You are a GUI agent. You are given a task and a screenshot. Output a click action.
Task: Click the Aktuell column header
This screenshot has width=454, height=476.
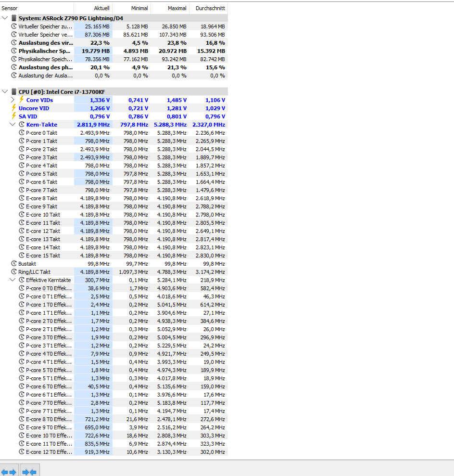click(x=93, y=8)
